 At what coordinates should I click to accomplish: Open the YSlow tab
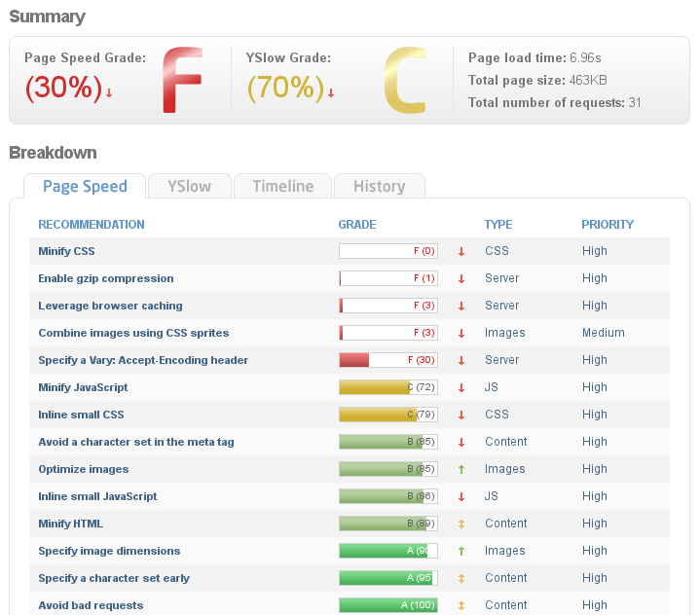click(189, 186)
